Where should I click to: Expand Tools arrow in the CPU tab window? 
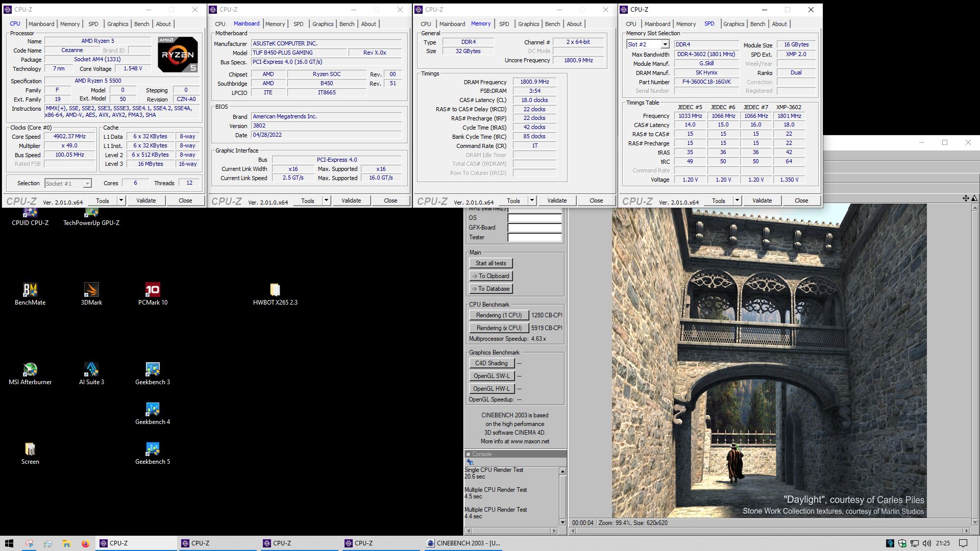point(121,201)
